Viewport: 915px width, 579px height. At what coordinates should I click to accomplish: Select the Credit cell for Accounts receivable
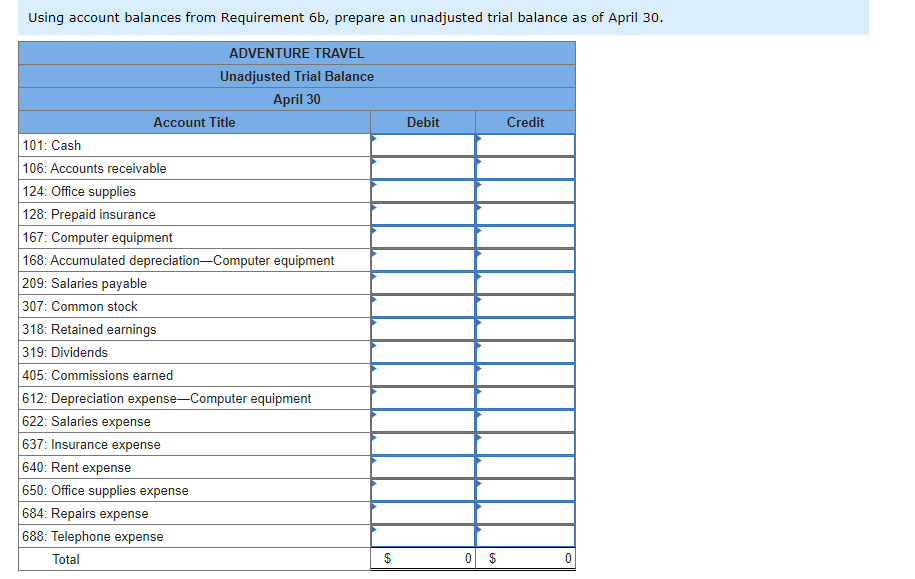coord(525,168)
